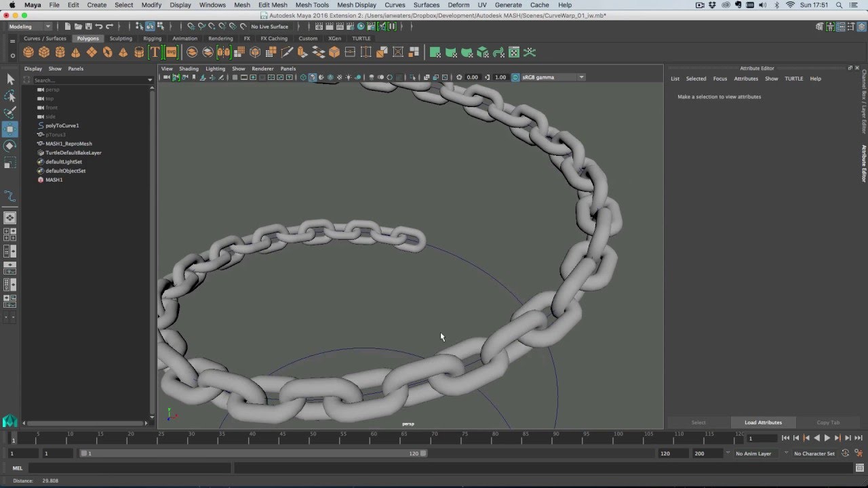Screen dimensions: 868x488
Task: Select the MASH1 node in the outliner
Action: [x=54, y=180]
